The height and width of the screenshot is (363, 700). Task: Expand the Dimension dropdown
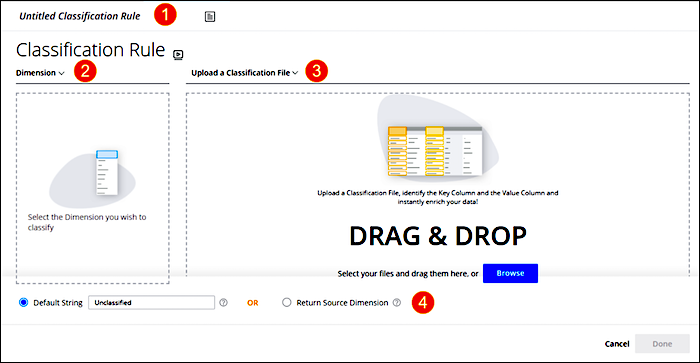coord(40,73)
